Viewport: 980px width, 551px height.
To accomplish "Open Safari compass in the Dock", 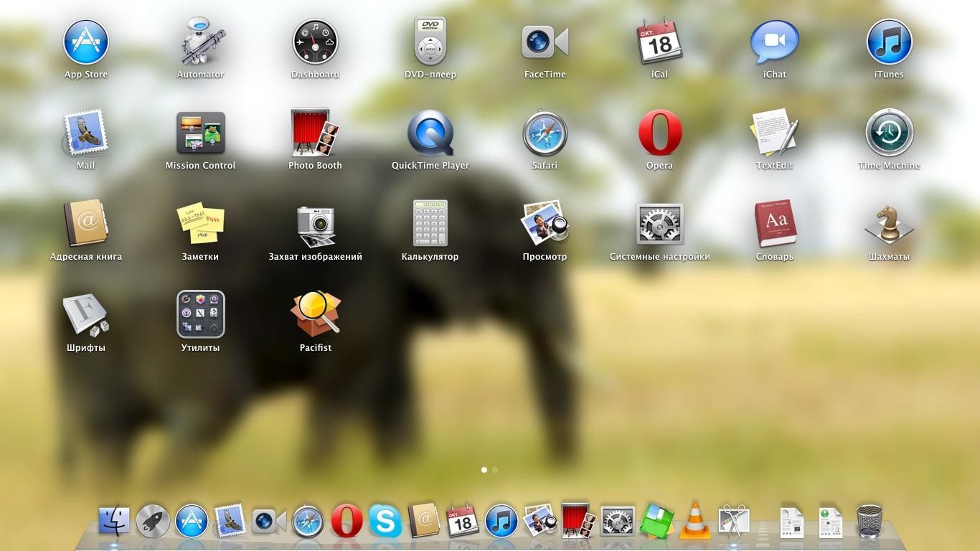I will [x=308, y=521].
